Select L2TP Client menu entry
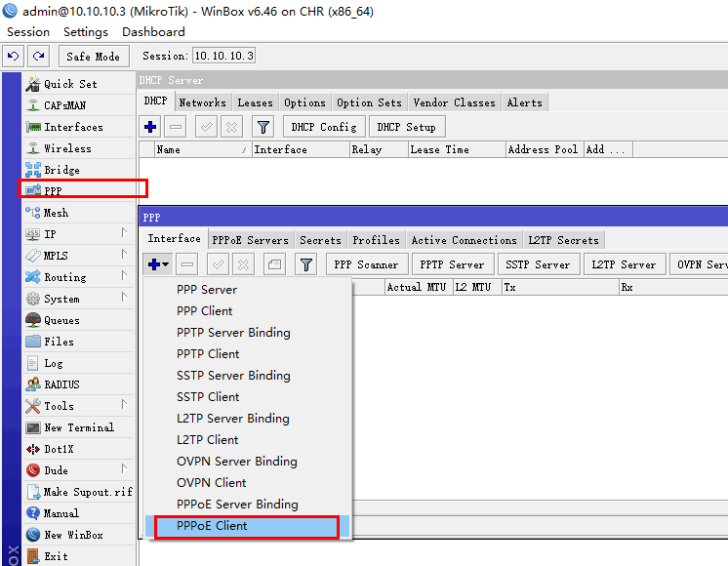728x566 pixels. click(248, 440)
